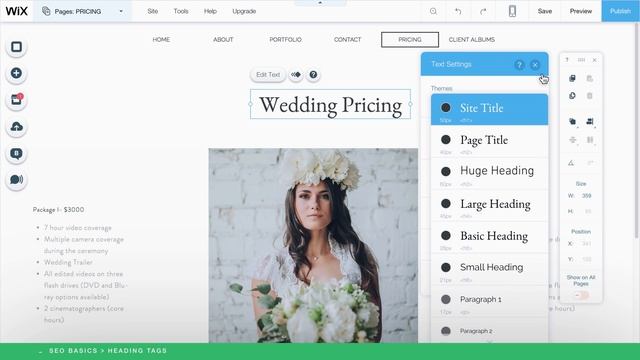Click the help icon atop editor toolbar

tap(567, 60)
